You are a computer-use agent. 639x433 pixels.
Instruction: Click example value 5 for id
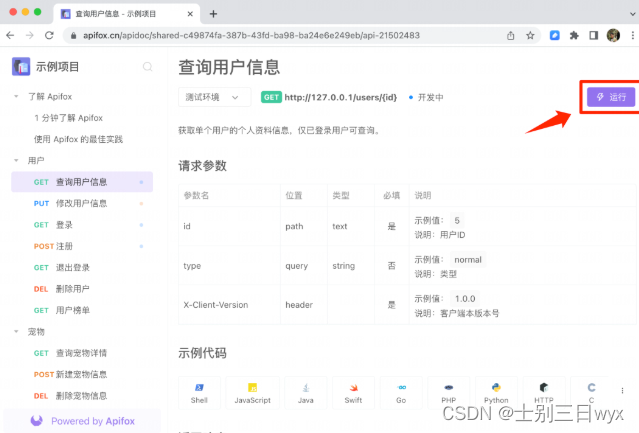457,220
